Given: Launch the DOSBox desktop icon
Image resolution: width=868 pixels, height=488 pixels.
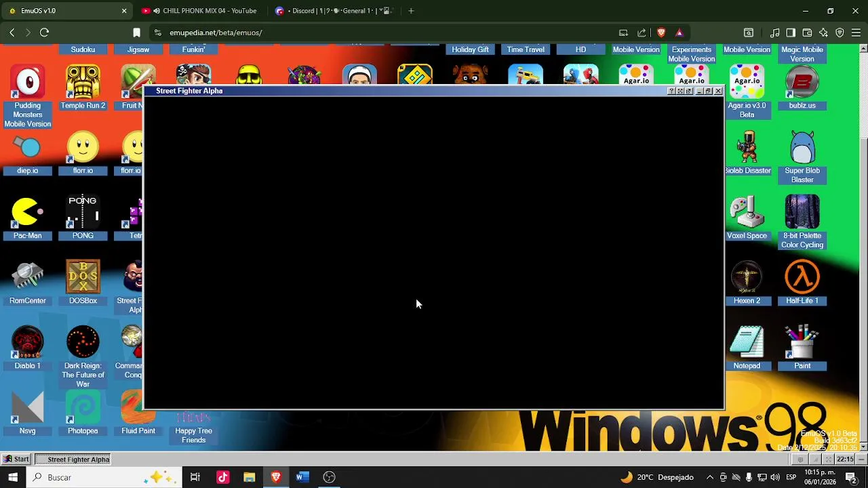Looking at the screenshot, I should click(x=83, y=283).
